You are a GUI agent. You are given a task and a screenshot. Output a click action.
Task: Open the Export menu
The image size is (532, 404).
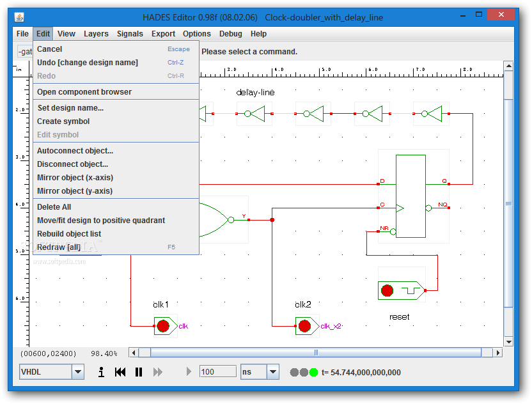[163, 34]
